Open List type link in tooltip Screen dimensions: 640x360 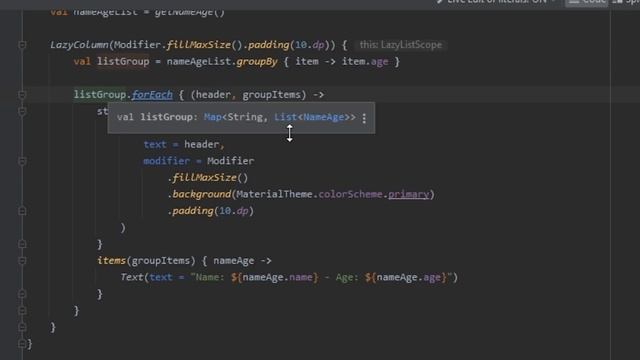(285, 117)
